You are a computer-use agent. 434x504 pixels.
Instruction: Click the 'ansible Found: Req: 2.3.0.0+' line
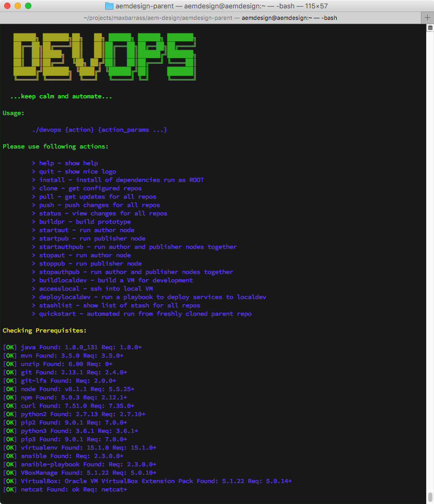63,456
